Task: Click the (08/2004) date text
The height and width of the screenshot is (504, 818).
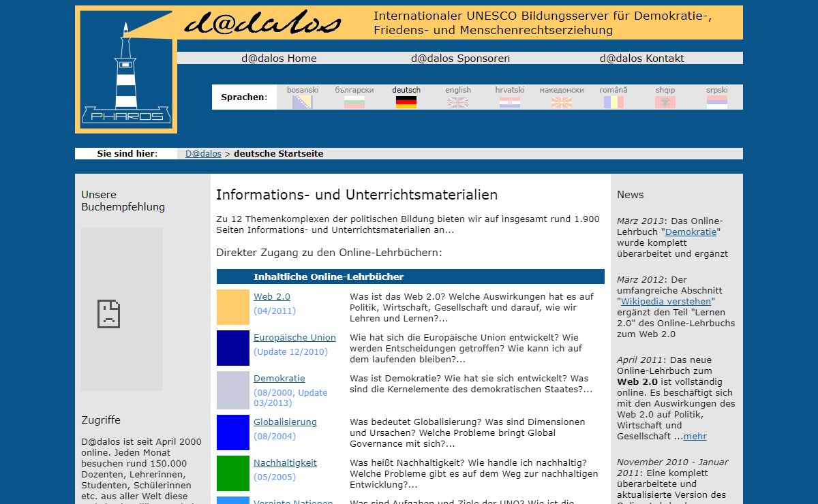Action: (275, 437)
